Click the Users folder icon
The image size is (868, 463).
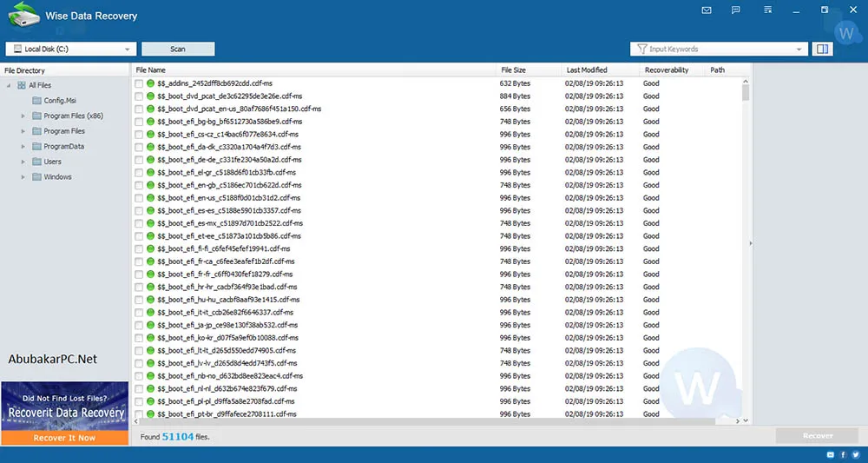coord(36,162)
